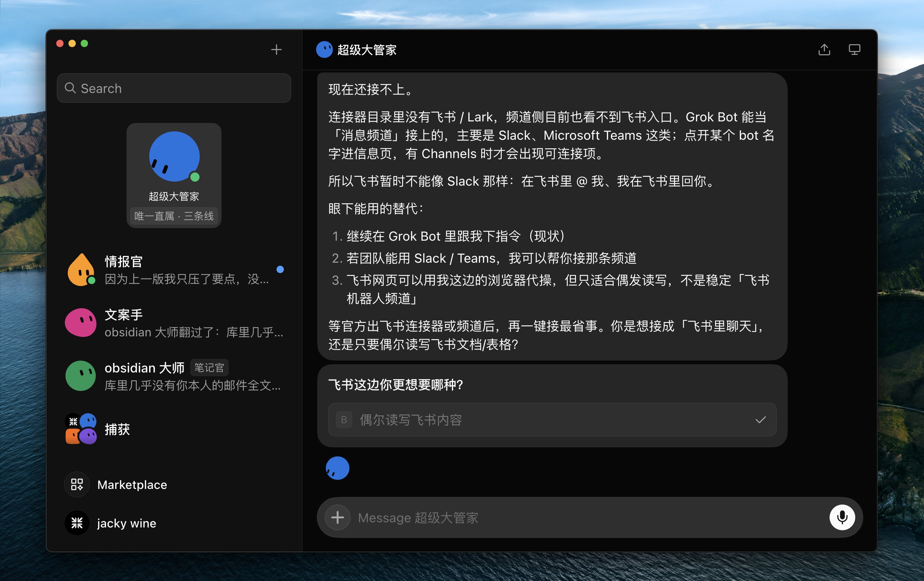This screenshot has width=924, height=581.
Task: Select the 偶尔读写飞书内容 option
Action: (x=552, y=420)
